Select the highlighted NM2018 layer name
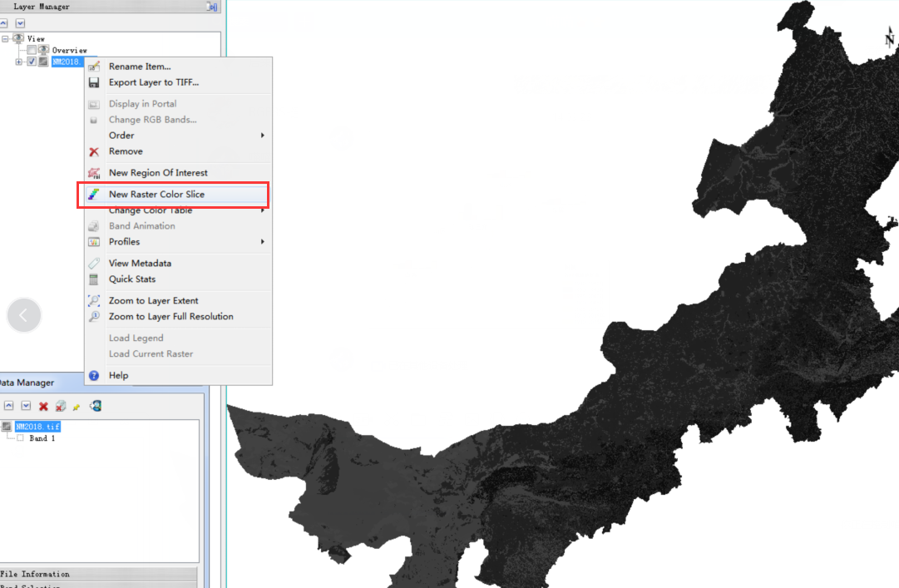 coord(67,62)
